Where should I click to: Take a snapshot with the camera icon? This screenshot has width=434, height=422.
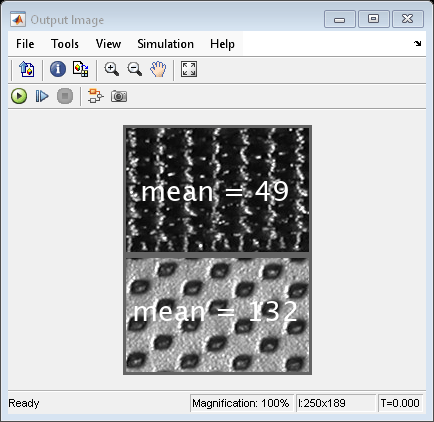[x=119, y=96]
